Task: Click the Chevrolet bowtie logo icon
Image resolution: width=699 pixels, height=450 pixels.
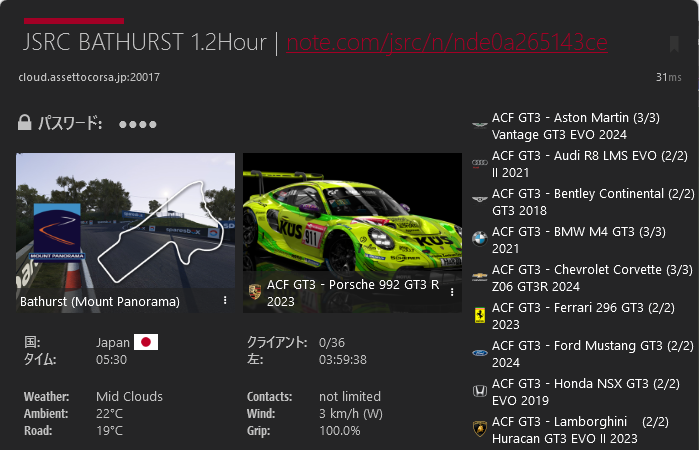Action: pos(480,277)
